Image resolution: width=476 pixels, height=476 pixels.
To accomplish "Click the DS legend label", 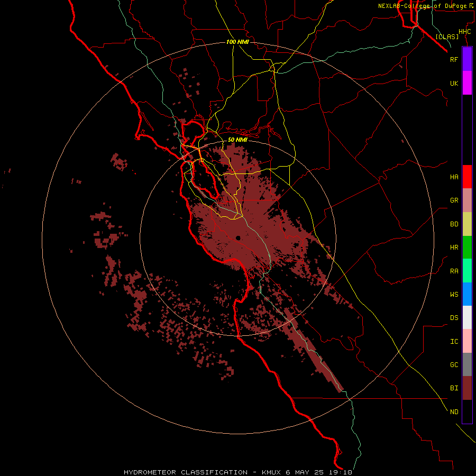I will pos(454,318).
